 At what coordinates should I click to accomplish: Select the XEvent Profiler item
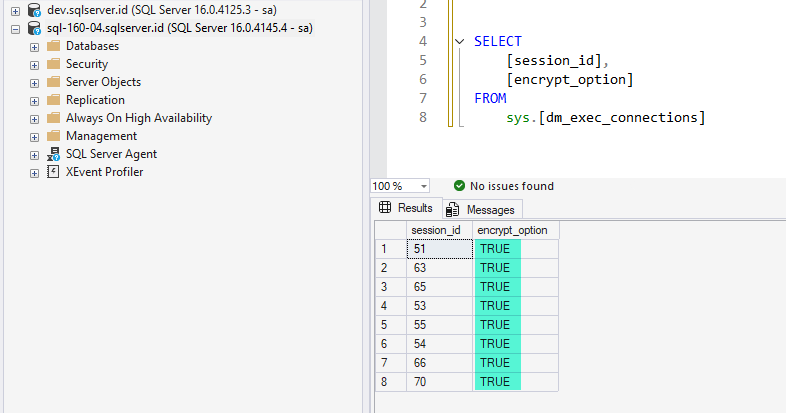coord(105,172)
